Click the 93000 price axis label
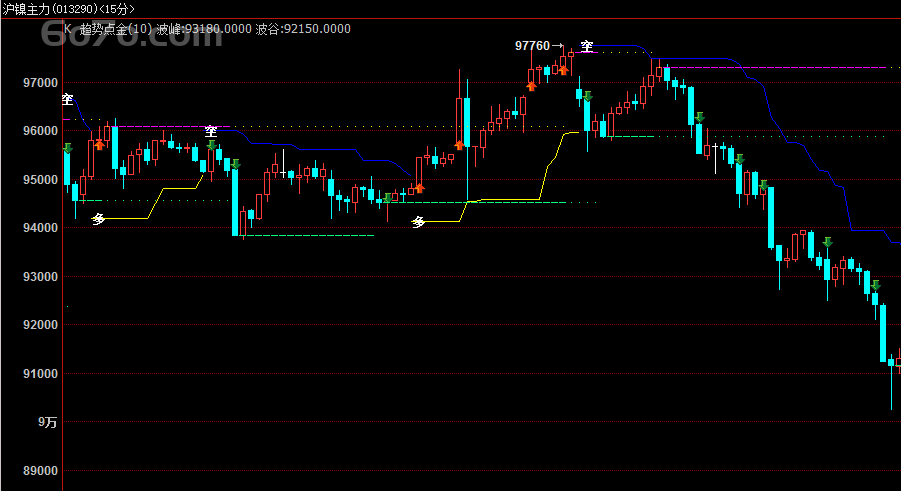This screenshot has width=901, height=491. pos(40,277)
